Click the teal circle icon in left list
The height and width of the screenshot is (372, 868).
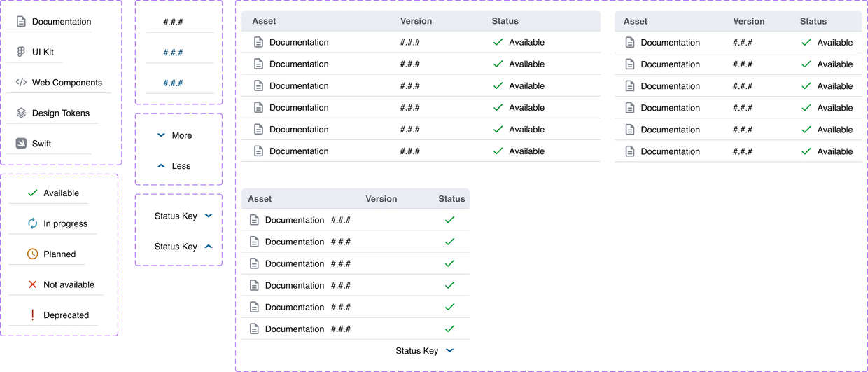click(x=32, y=223)
